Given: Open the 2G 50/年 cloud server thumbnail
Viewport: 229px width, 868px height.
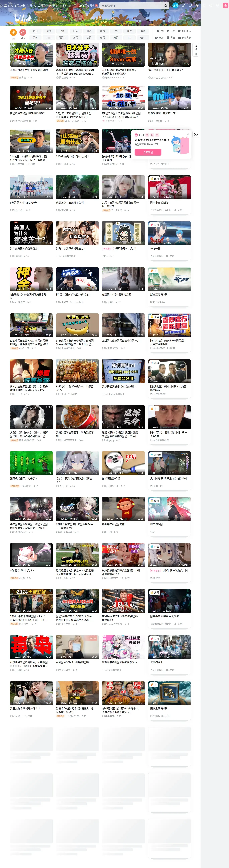Looking at the screenshot, I should click(x=123, y=98).
